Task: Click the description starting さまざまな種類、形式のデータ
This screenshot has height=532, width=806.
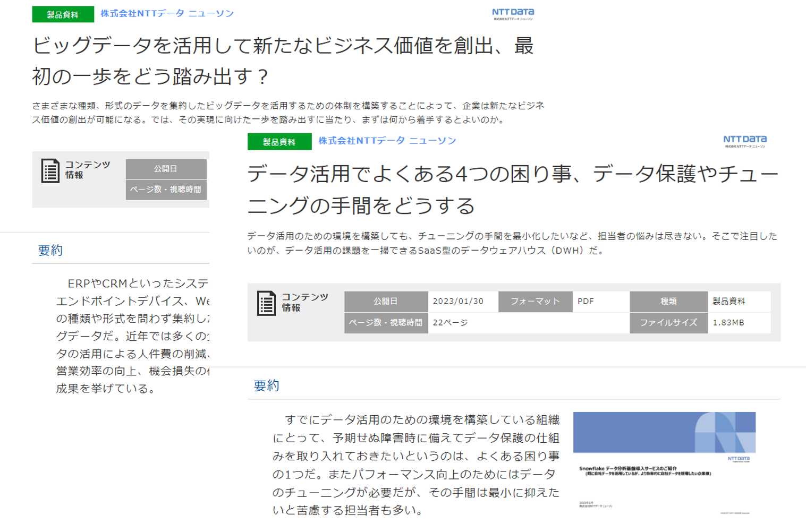Action: (289, 113)
